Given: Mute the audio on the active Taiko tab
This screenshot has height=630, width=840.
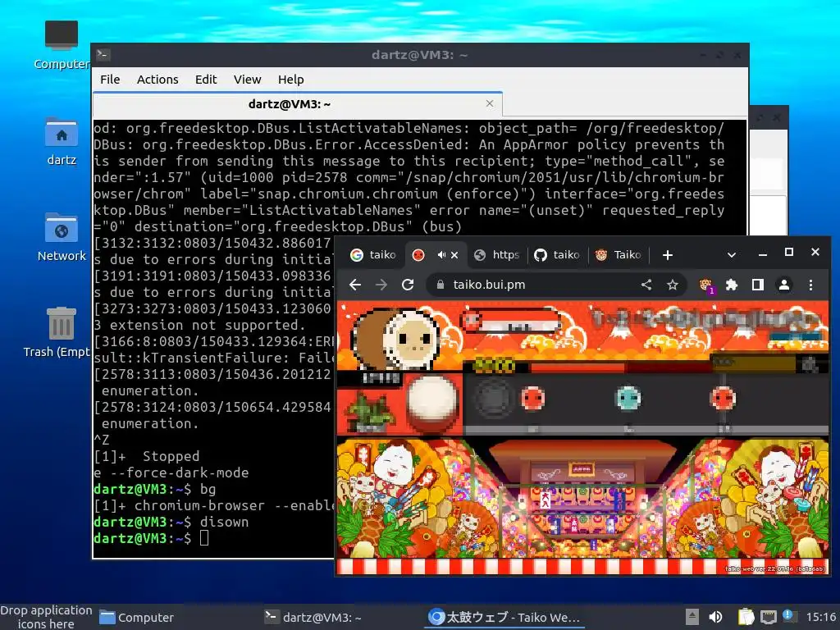Looking at the screenshot, I should [441, 255].
